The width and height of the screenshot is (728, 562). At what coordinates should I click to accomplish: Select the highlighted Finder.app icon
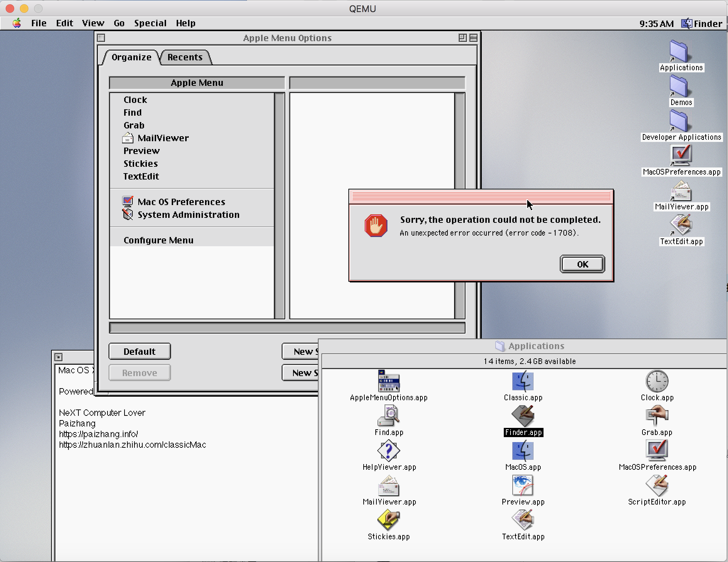pyautogui.click(x=523, y=419)
